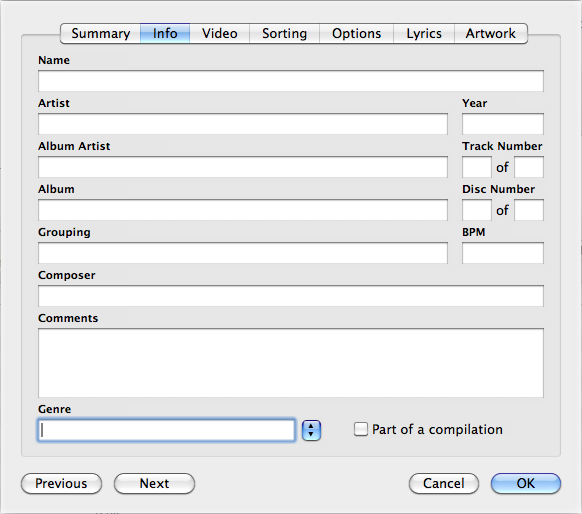
Task: Select the Info tab
Action: [165, 33]
